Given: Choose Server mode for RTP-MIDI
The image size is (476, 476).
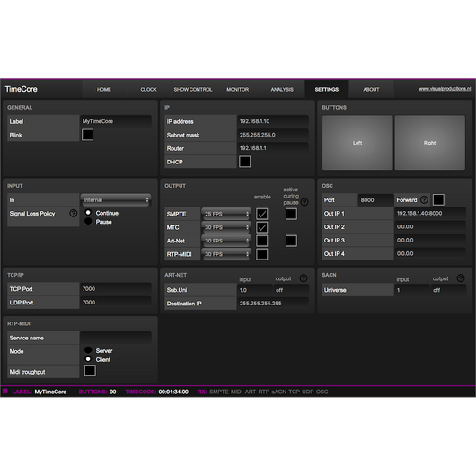Looking at the screenshot, I should click(x=88, y=350).
